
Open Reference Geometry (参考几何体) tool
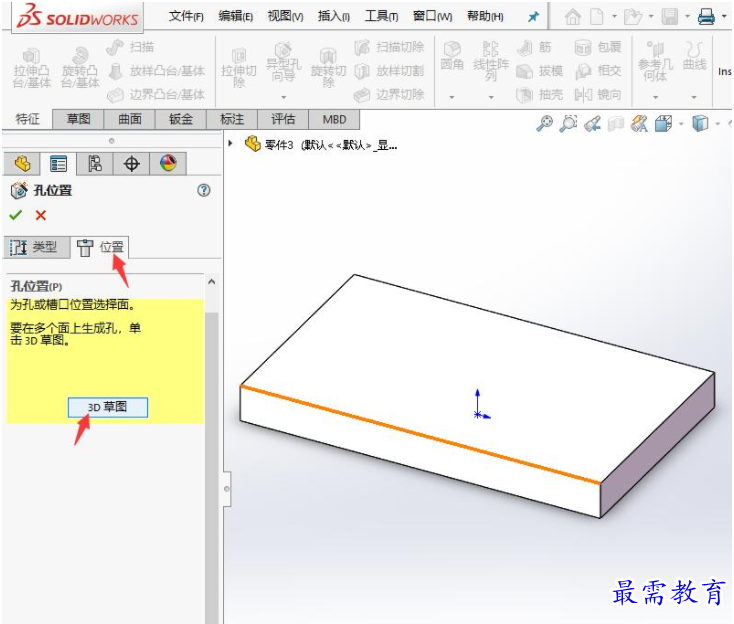point(655,62)
